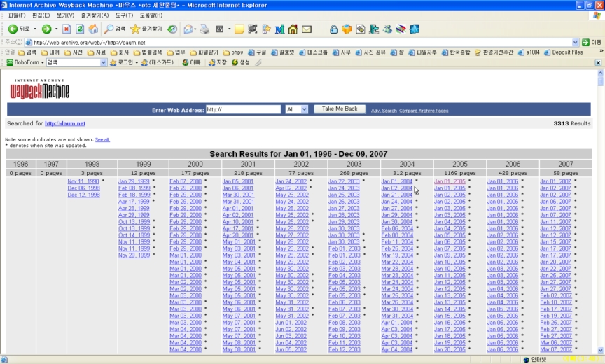This screenshot has height=364, width=605.
Task: Click the Messenger people toolbar icon
Action: (387, 29)
